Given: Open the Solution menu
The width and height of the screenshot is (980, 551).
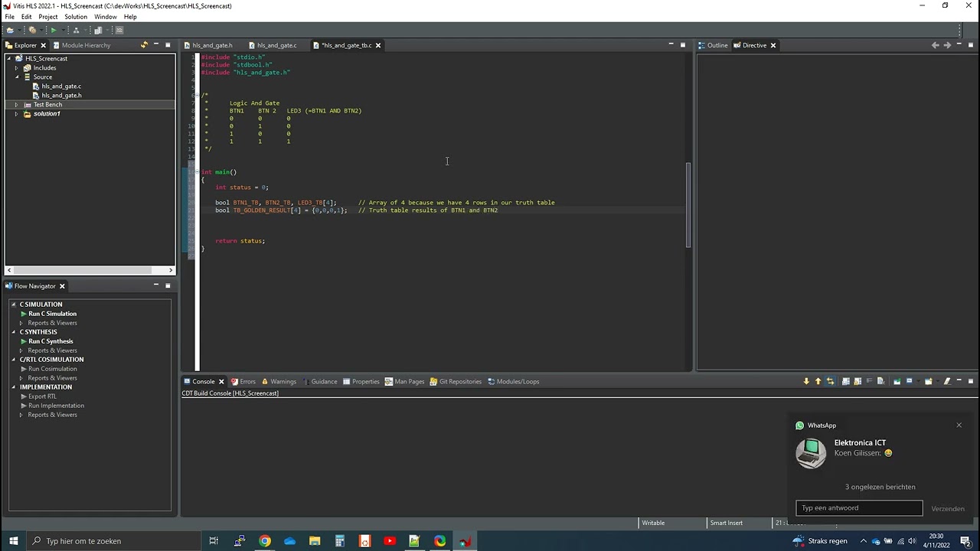Looking at the screenshot, I should tap(76, 17).
